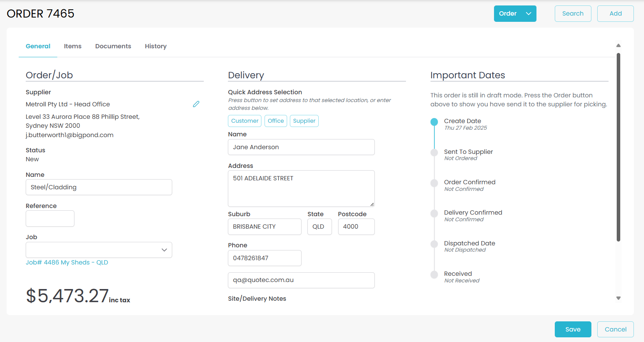Set address using the Supplier button
Viewport: 644px width, 342px height.
[x=304, y=121]
